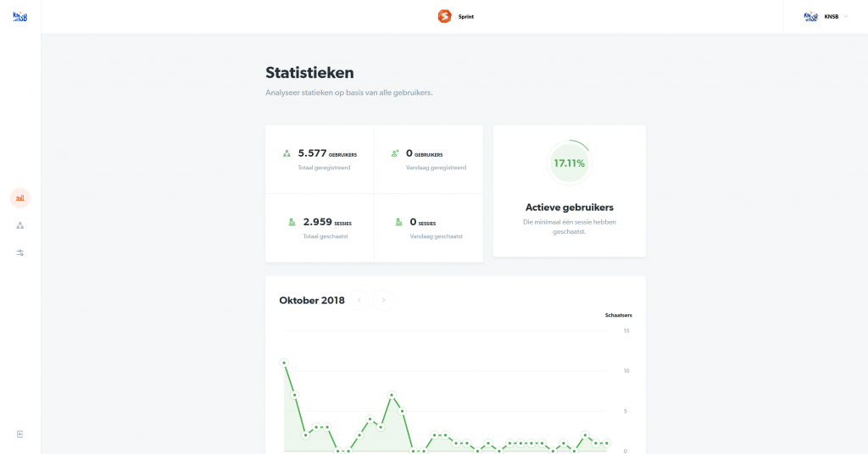Select the first data point on chart

point(284,363)
